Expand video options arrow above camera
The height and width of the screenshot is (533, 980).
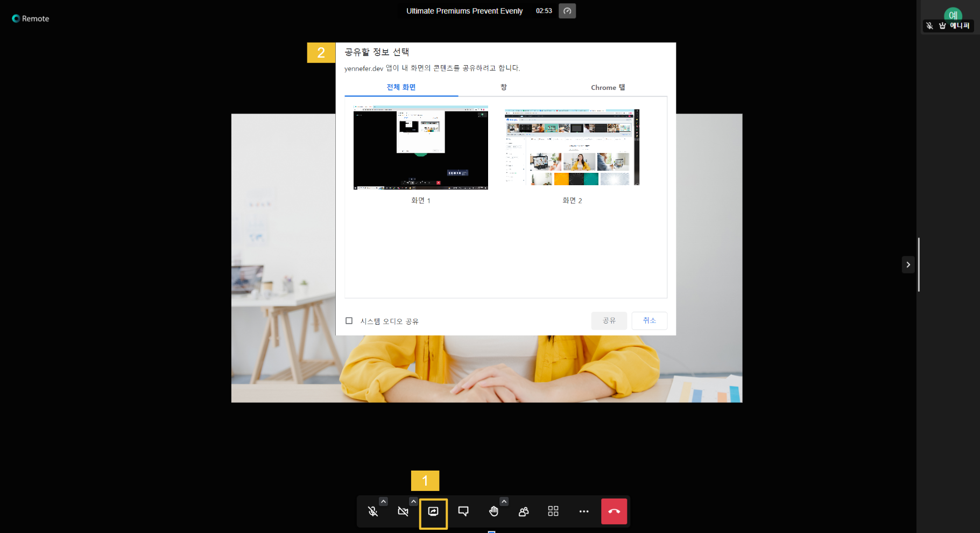413,501
